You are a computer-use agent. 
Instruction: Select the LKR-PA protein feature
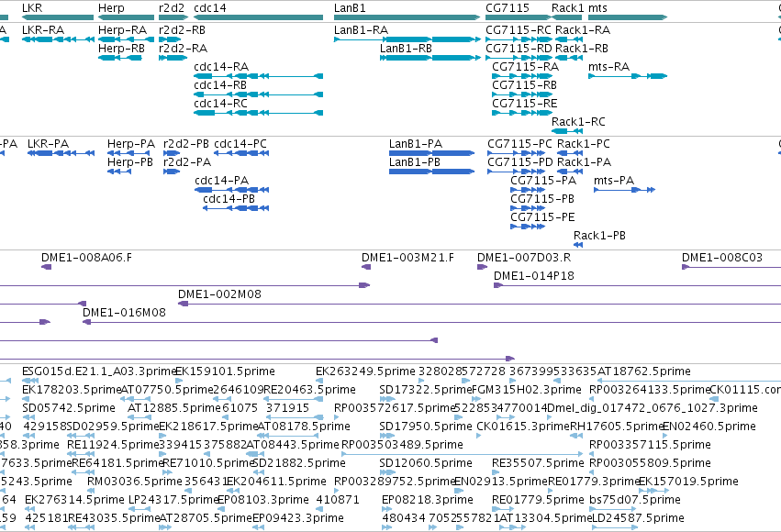(x=61, y=153)
